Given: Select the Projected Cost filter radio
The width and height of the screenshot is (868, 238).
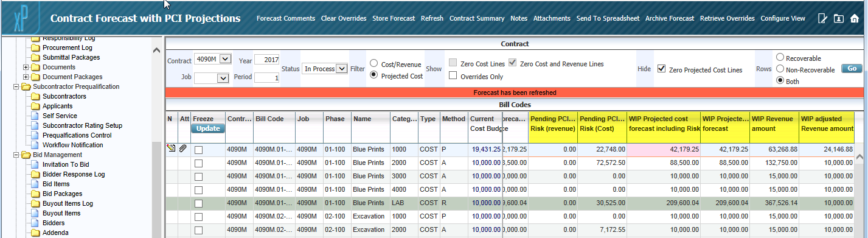Looking at the screenshot, I should 374,75.
